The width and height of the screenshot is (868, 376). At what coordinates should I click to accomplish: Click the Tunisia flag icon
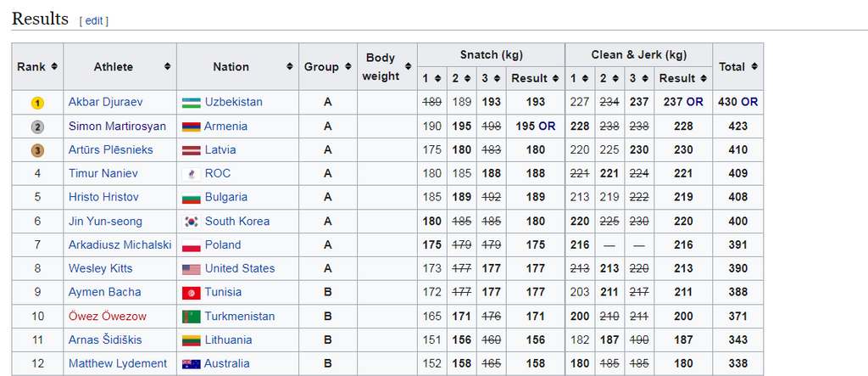coord(191,293)
